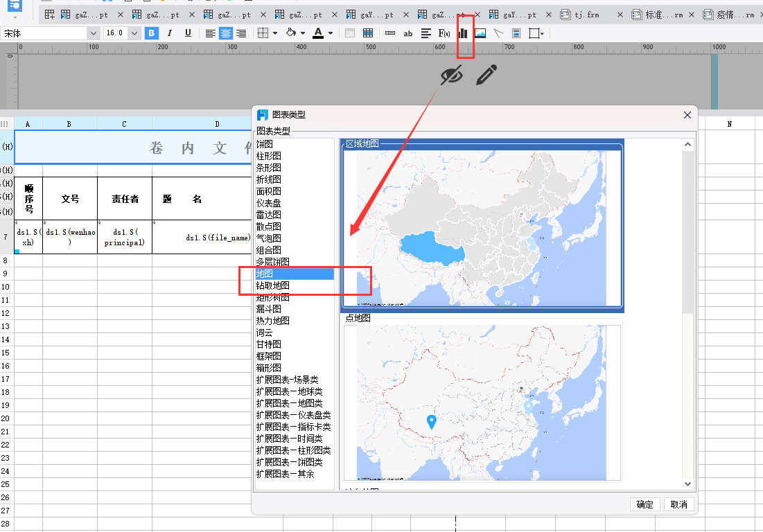This screenshot has height=532, width=763.
Task: Insert rich text using the lines icon
Action: tap(426, 33)
